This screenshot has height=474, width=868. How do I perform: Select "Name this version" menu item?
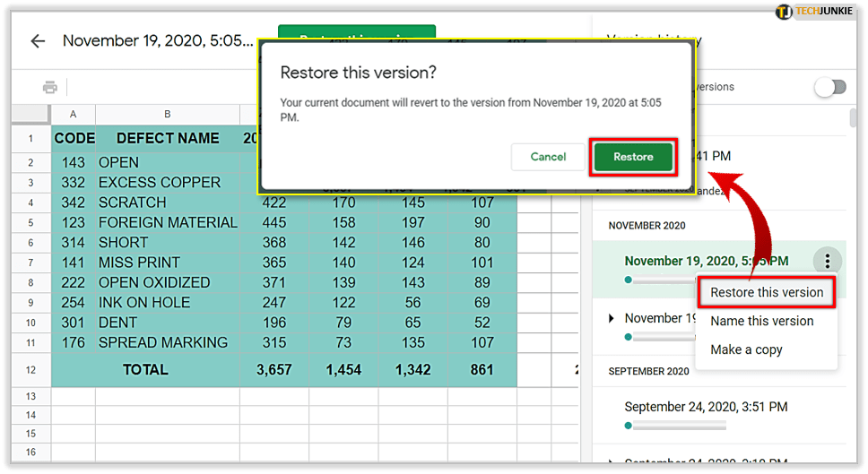762,321
